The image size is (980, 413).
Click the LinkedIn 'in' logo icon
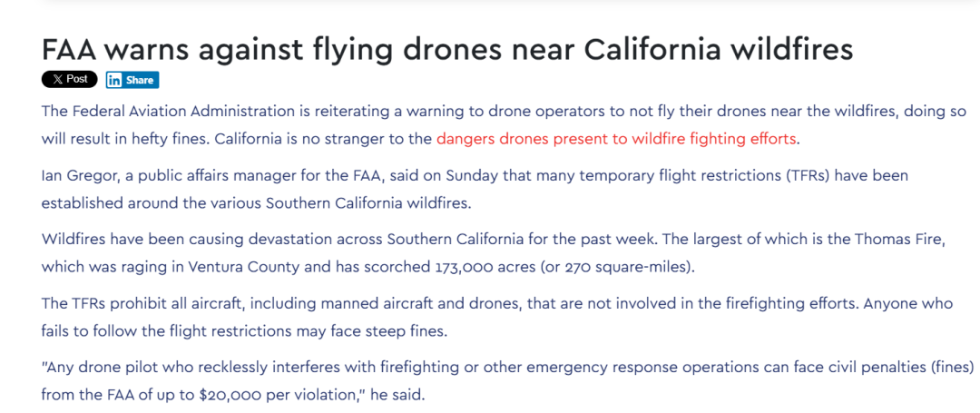(114, 80)
